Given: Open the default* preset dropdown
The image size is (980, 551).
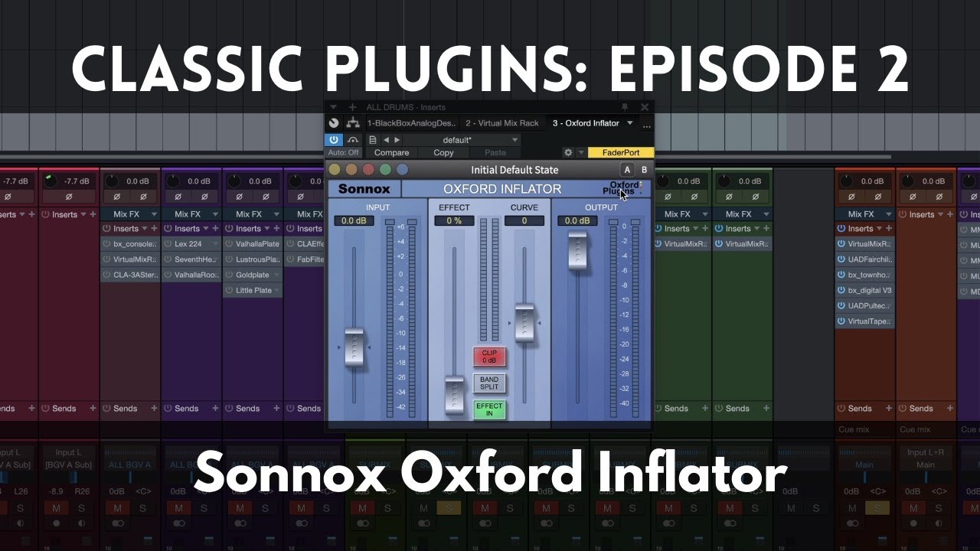Looking at the screenshot, I should tap(462, 140).
